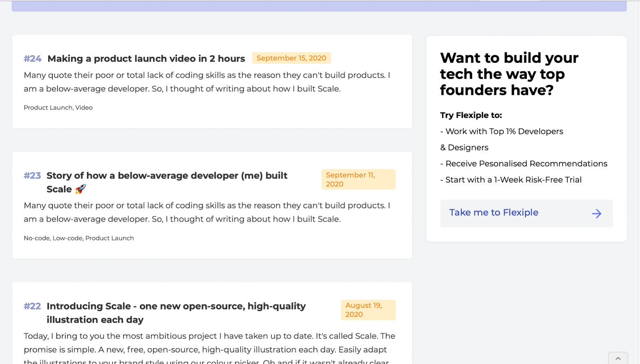Select the Low-code tag

68,238
